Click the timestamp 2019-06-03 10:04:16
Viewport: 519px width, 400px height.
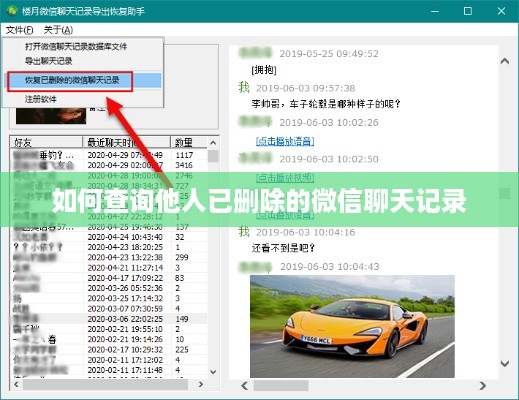coord(305,232)
